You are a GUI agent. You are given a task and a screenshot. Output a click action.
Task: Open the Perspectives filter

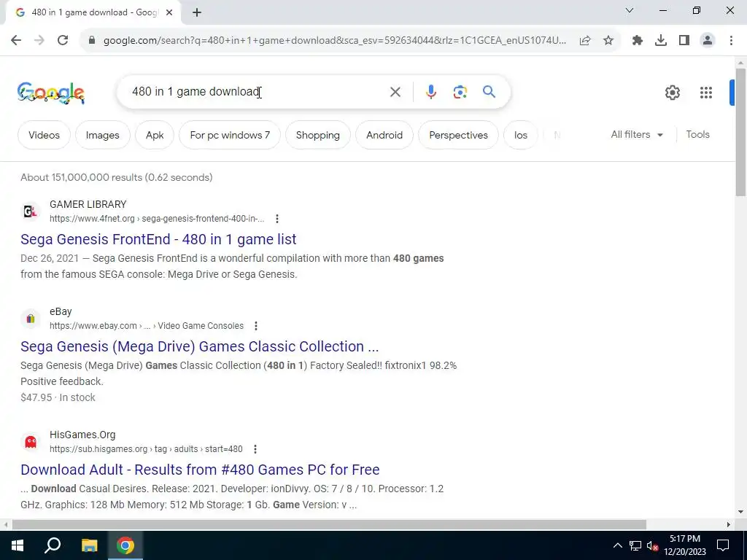pyautogui.click(x=458, y=135)
